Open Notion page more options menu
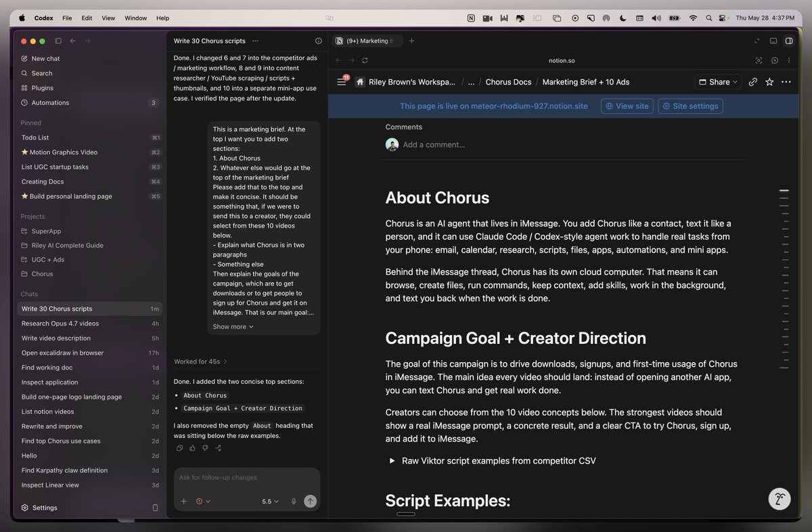The image size is (812, 532). tap(786, 82)
